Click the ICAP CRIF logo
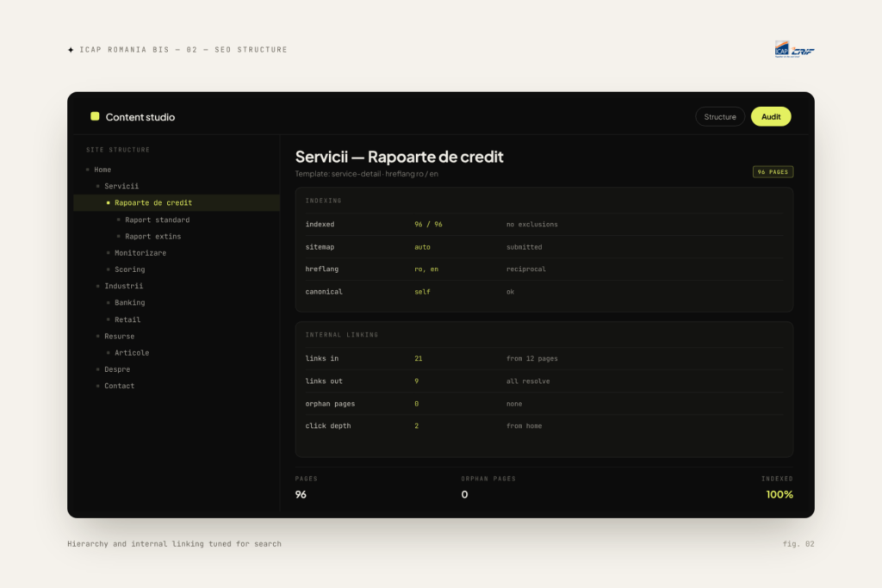Screen dimensions: 882x588 pyautogui.click(x=794, y=49)
